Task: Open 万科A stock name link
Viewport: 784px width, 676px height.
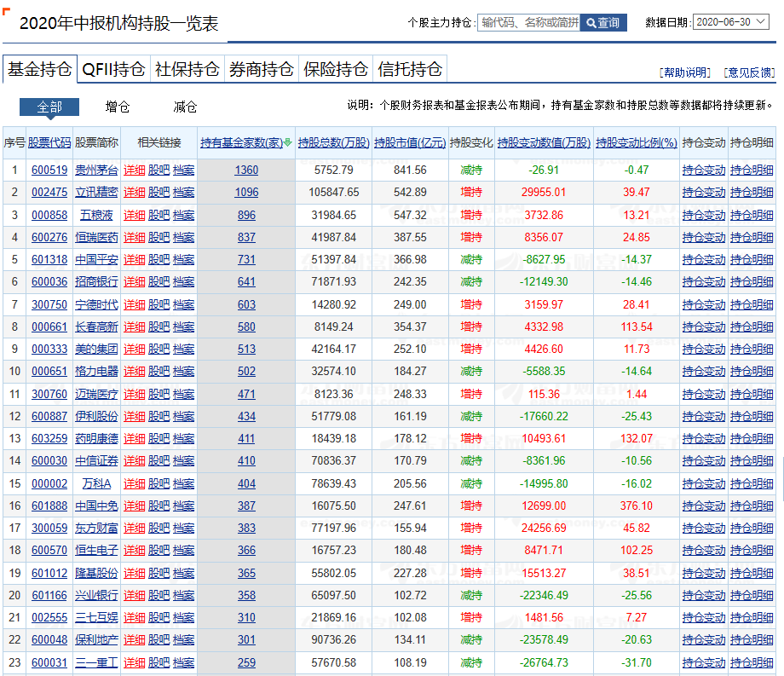Action: pos(96,484)
